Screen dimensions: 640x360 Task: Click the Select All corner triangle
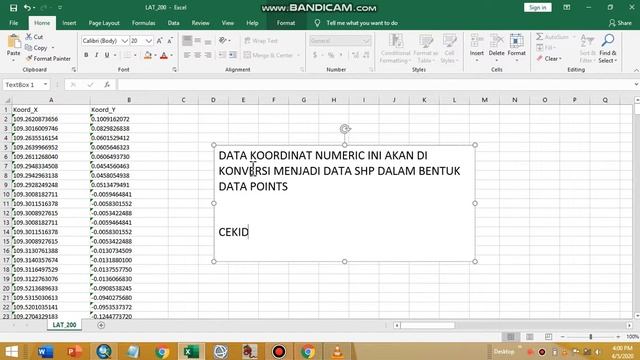(x=7, y=100)
